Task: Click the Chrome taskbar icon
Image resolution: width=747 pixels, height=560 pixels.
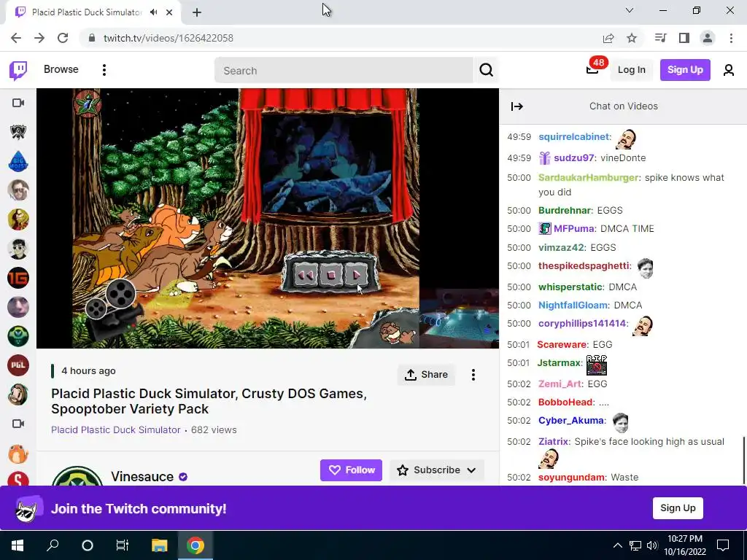Action: [196, 545]
